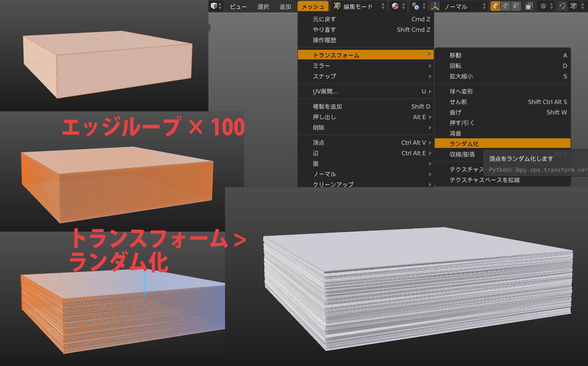Choose 回転 in transform submenu

click(502, 66)
